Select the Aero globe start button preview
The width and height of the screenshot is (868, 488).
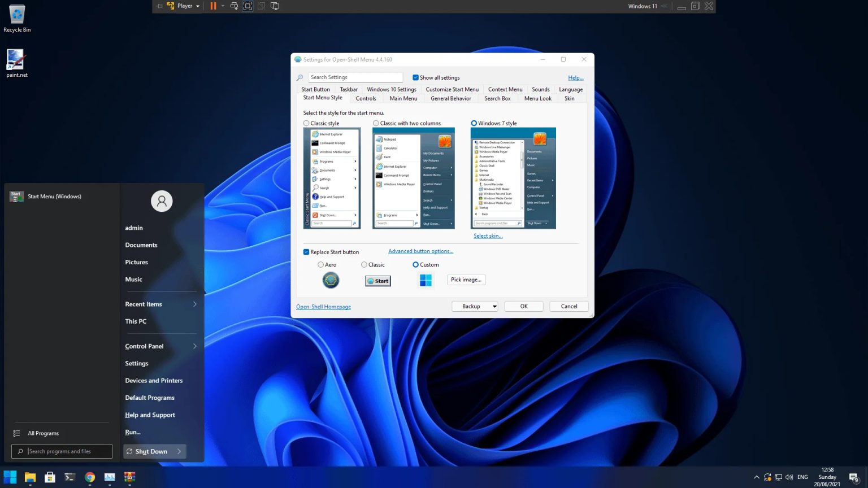click(331, 280)
